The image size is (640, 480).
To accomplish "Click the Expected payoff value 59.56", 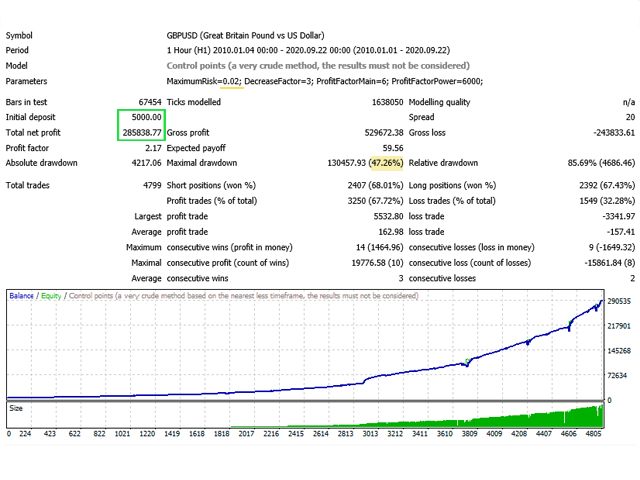I will (x=393, y=148).
